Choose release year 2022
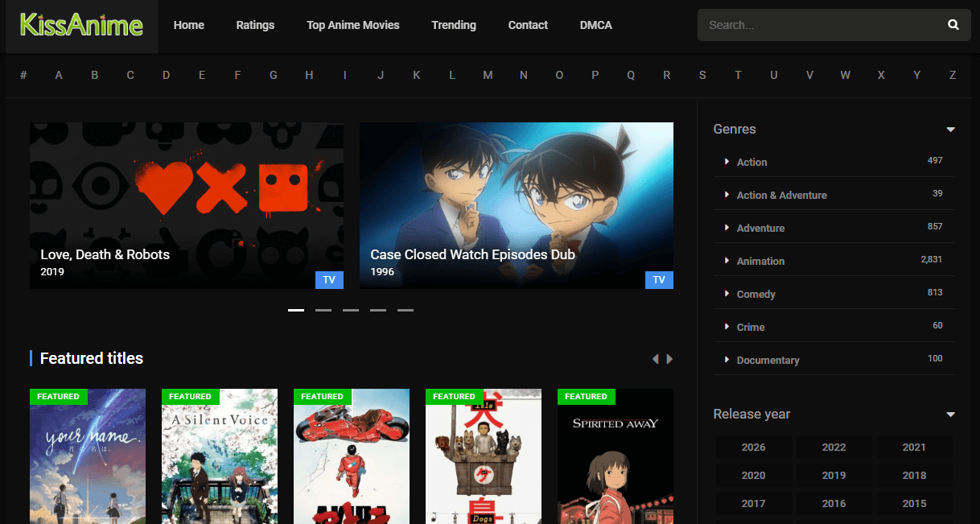This screenshot has width=980, height=524. [x=834, y=448]
